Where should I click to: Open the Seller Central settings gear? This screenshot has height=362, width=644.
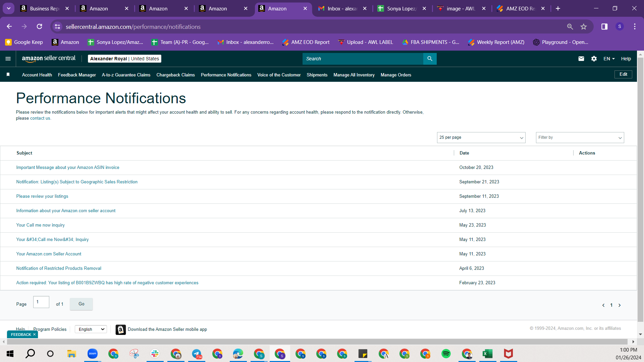[x=594, y=59]
